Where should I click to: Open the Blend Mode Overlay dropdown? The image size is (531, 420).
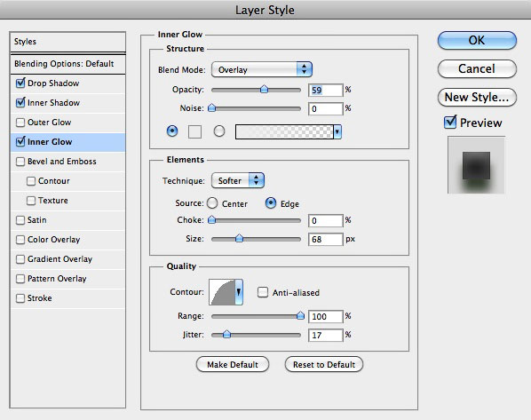pos(262,69)
